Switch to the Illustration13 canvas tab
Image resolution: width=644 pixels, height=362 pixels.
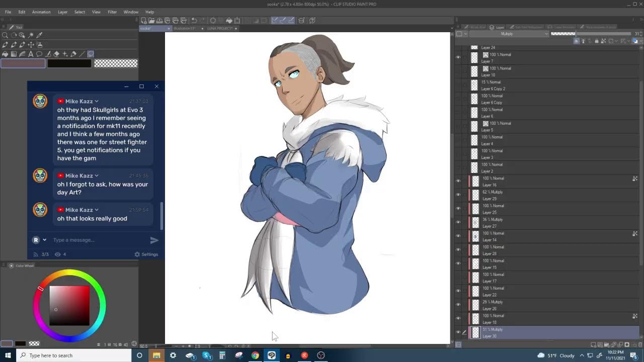(x=185, y=29)
